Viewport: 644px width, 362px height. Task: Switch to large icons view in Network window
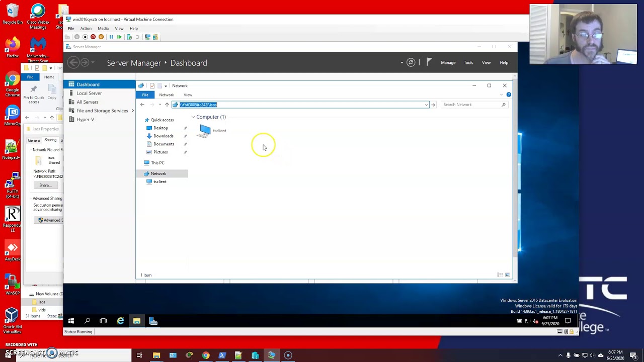507,275
